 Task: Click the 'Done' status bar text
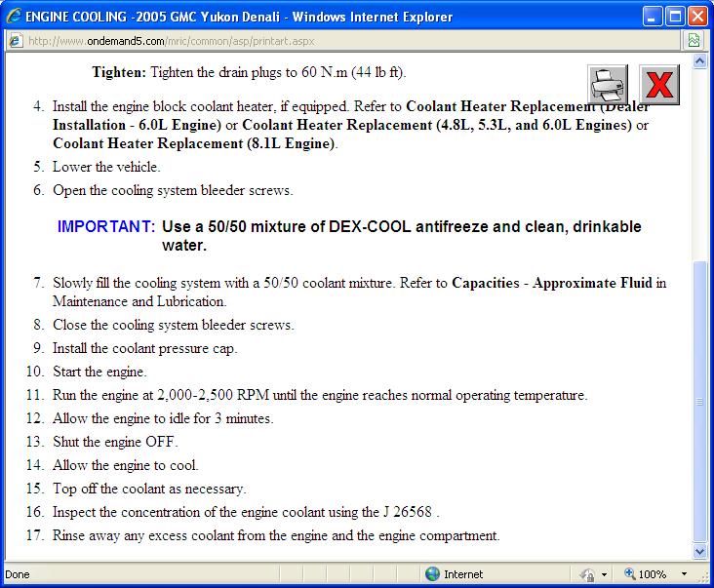(x=18, y=574)
